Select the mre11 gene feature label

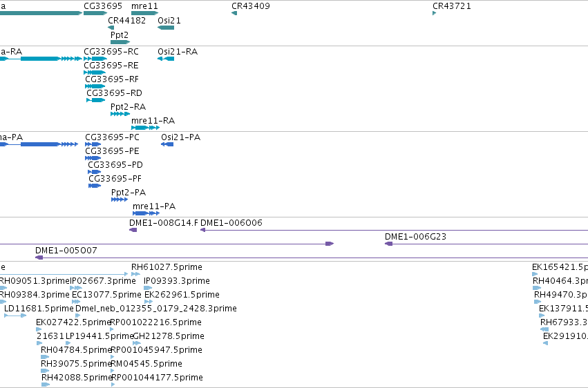pyautogui.click(x=144, y=6)
